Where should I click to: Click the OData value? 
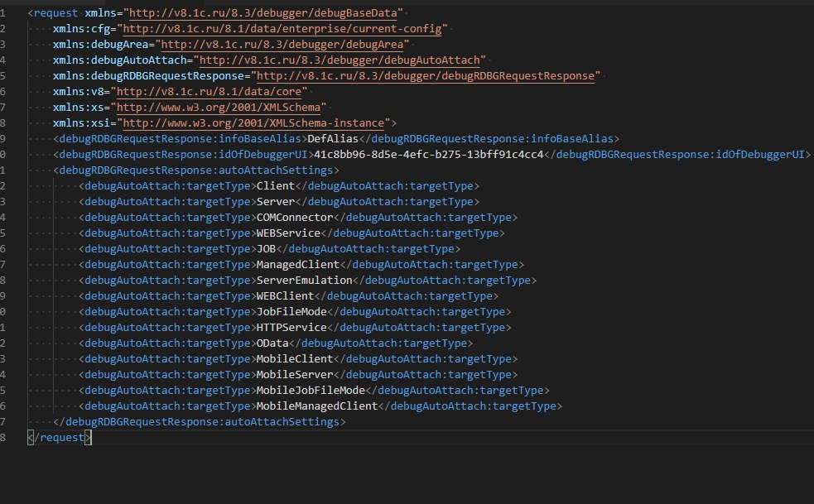click(272, 343)
